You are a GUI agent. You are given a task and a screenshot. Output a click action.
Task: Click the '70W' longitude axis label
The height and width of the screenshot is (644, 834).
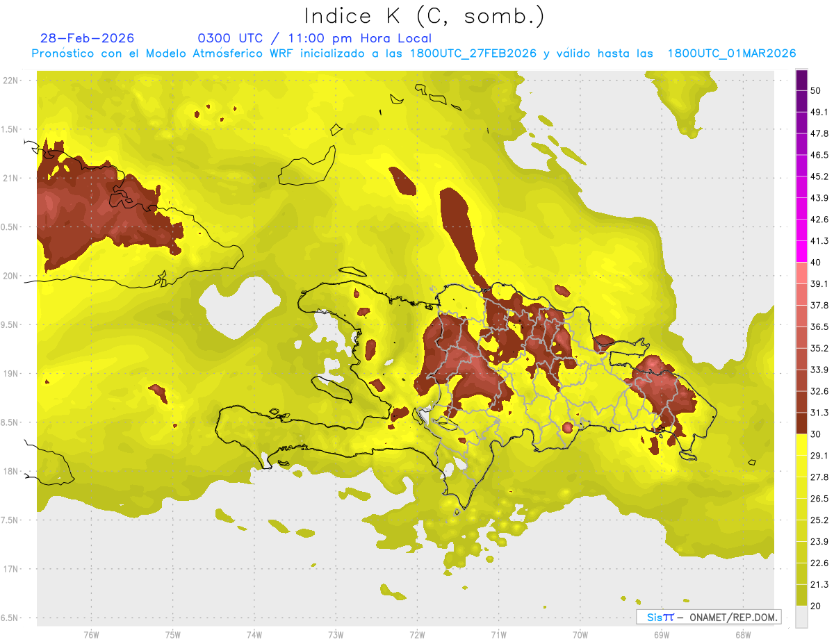click(580, 635)
